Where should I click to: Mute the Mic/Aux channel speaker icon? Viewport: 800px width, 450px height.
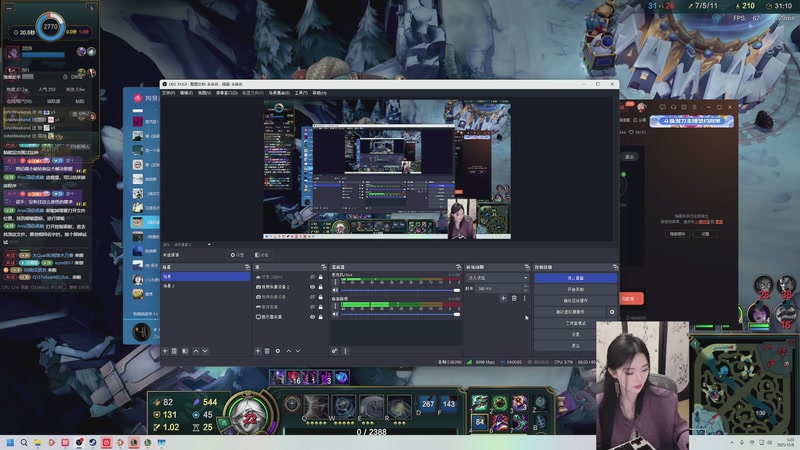click(335, 290)
